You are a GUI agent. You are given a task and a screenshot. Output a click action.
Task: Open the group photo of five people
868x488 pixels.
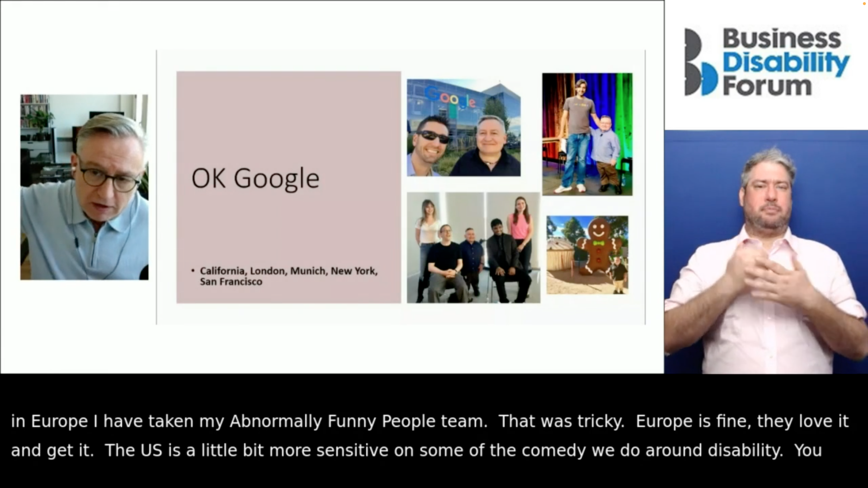[473, 248]
